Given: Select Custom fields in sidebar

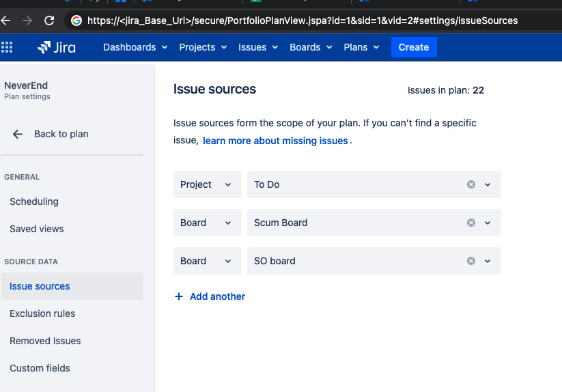Looking at the screenshot, I should pos(40,368).
